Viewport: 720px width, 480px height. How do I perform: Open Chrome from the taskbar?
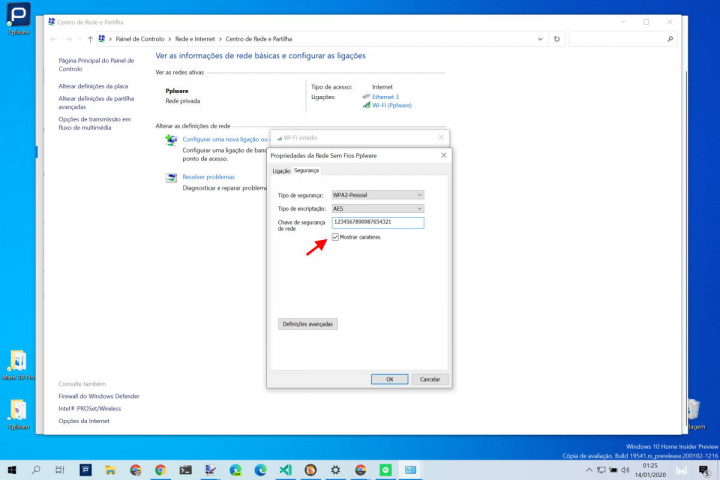click(x=160, y=469)
